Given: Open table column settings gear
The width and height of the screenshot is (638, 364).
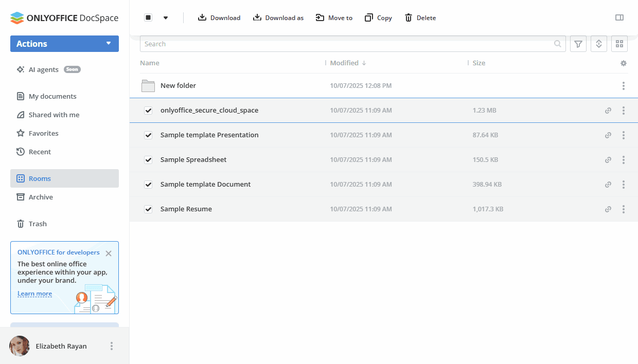Looking at the screenshot, I should pyautogui.click(x=624, y=63).
